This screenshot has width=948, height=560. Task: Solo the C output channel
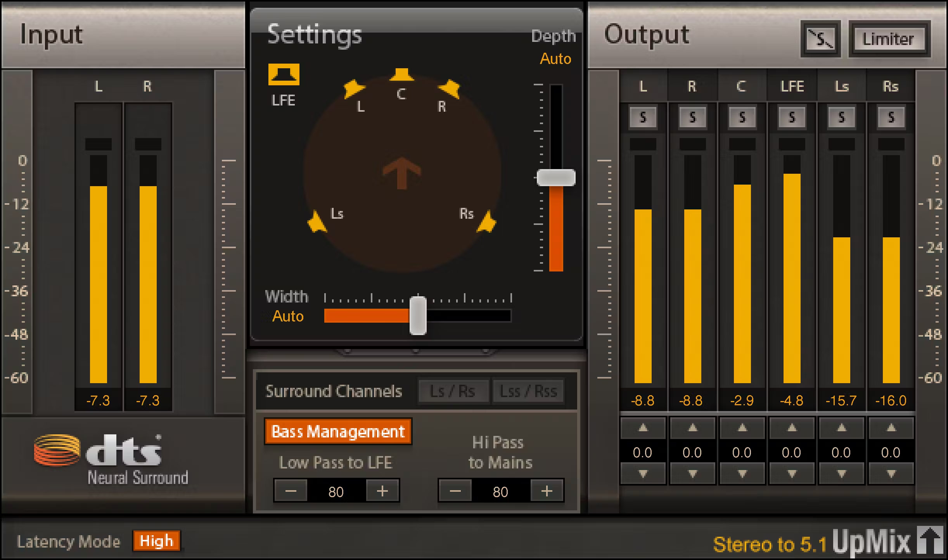coord(742,117)
